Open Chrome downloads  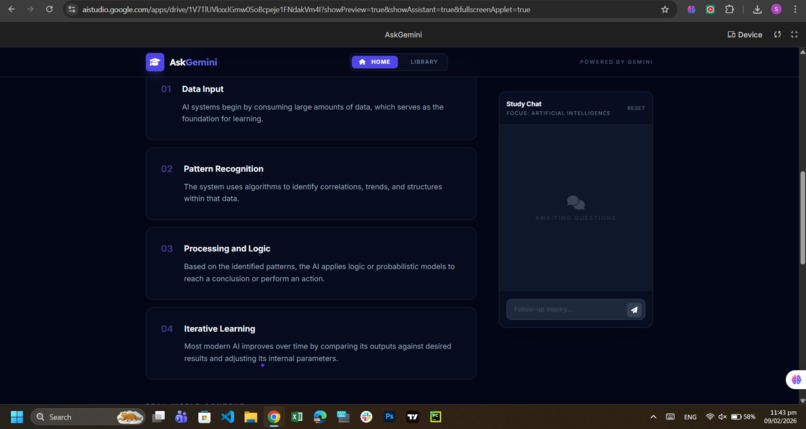point(757,9)
